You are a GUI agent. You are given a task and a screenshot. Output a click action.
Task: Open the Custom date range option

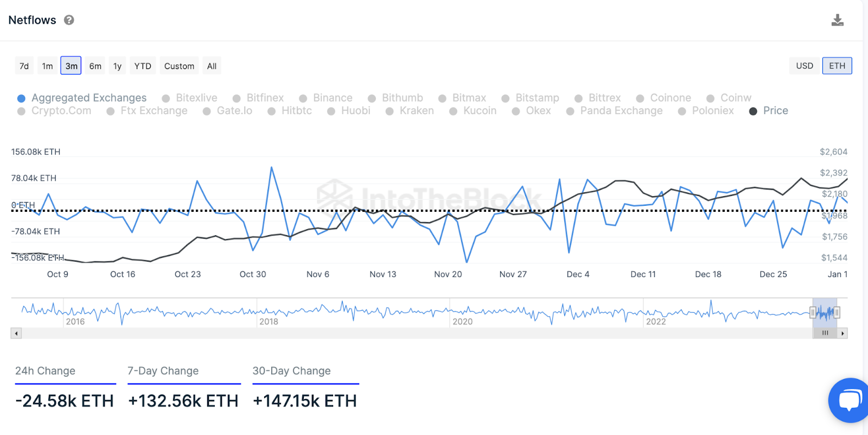[179, 65]
